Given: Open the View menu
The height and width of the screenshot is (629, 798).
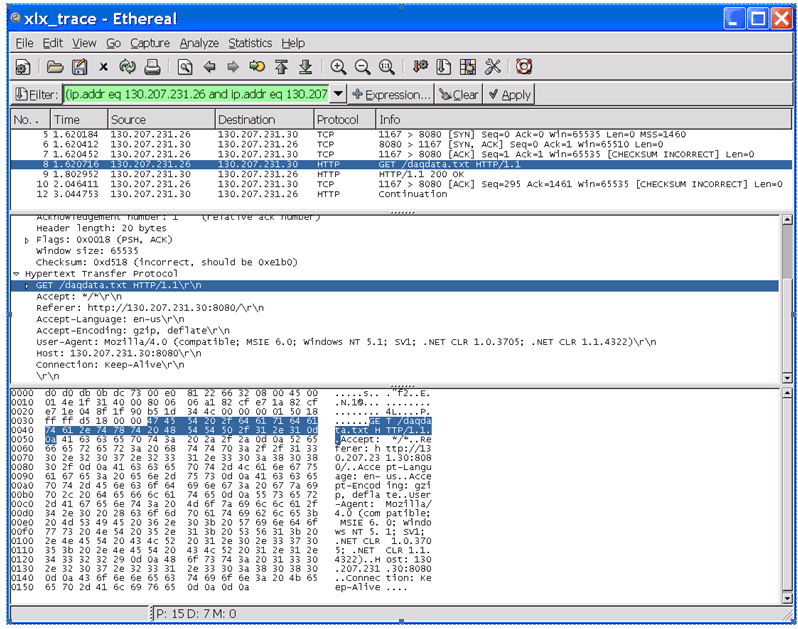Looking at the screenshot, I should tap(84, 43).
